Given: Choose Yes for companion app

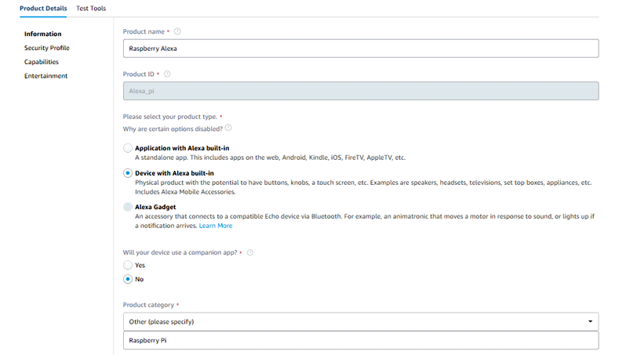Looking at the screenshot, I should pyautogui.click(x=128, y=266).
